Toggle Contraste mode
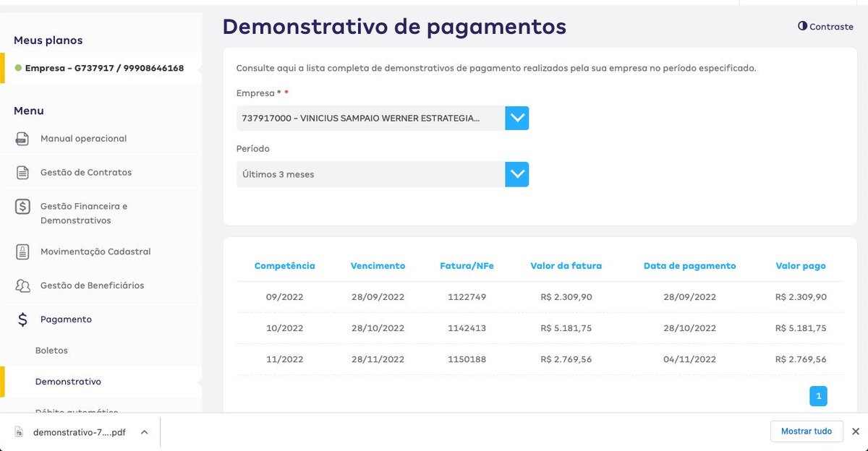Viewport: 868px width, 451px height. tap(825, 26)
